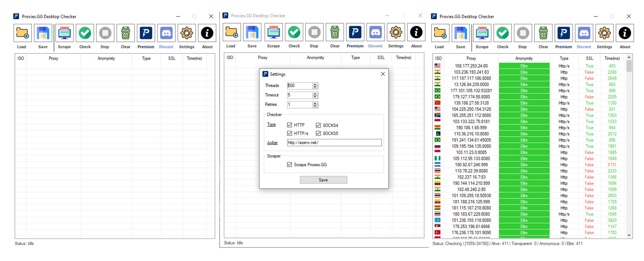This screenshot has height=261, width=644.
Task: Click the Type link in Checker section
Action: pyautogui.click(x=271, y=125)
